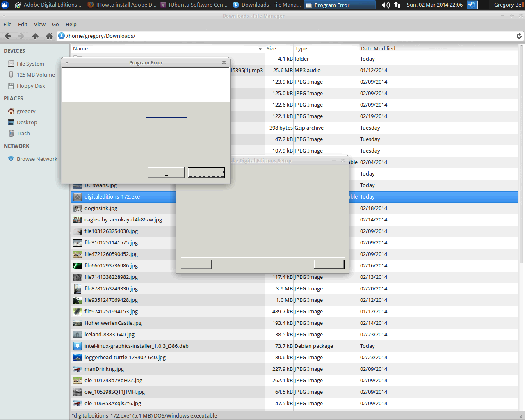Open the View menu
Viewport: 525px width, 420px height.
click(x=40, y=25)
